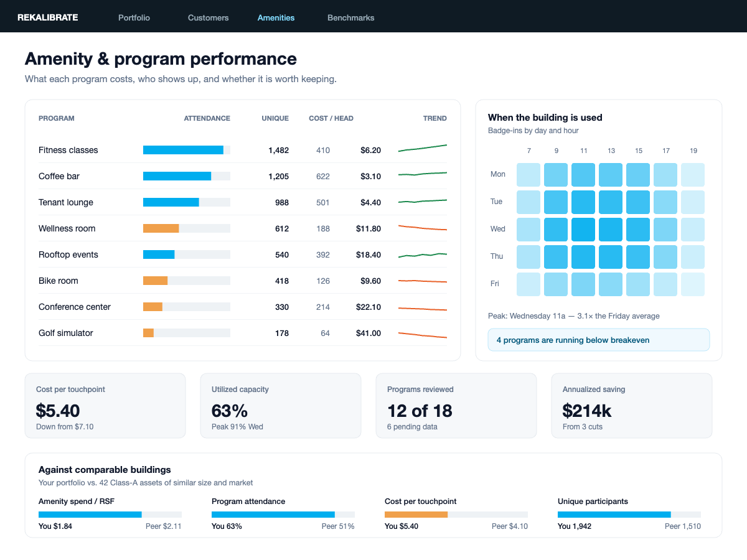Open the Annualized saving $214k card
The height and width of the screenshot is (560, 747).
[x=632, y=406]
